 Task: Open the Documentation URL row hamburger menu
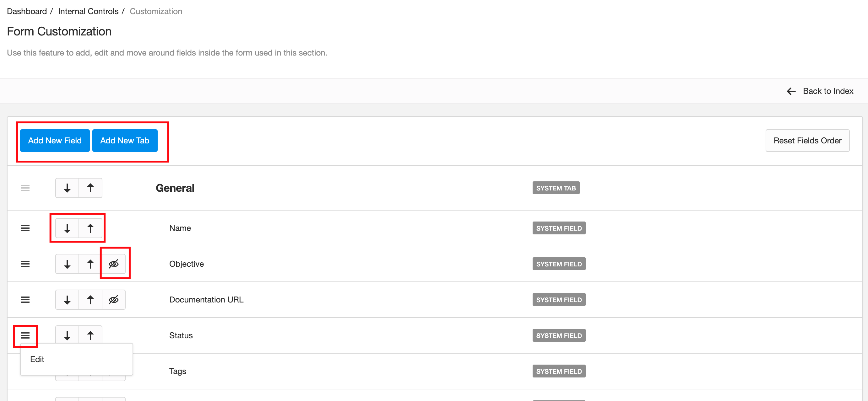coord(25,300)
